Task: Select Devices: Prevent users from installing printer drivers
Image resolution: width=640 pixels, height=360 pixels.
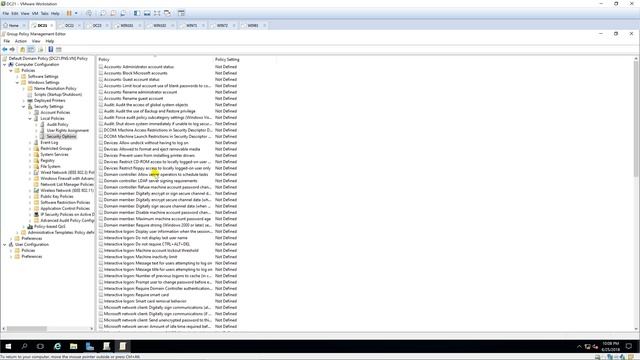Action: coord(149,156)
